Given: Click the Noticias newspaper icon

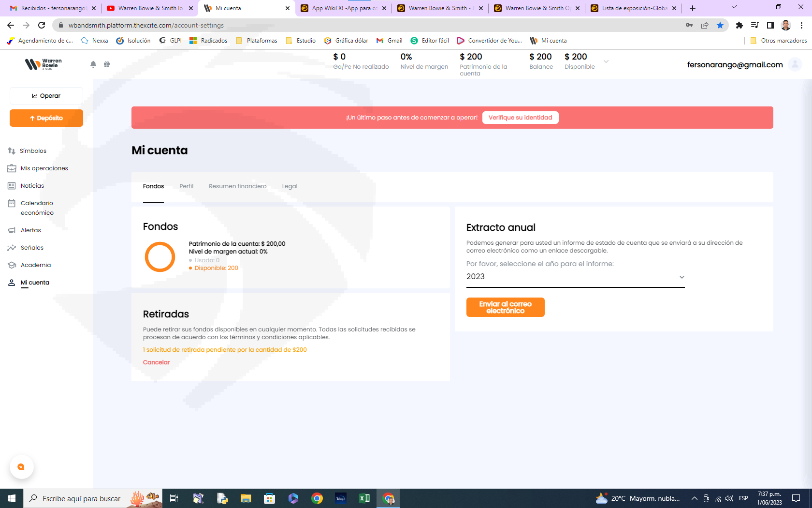Looking at the screenshot, I should 12,186.
